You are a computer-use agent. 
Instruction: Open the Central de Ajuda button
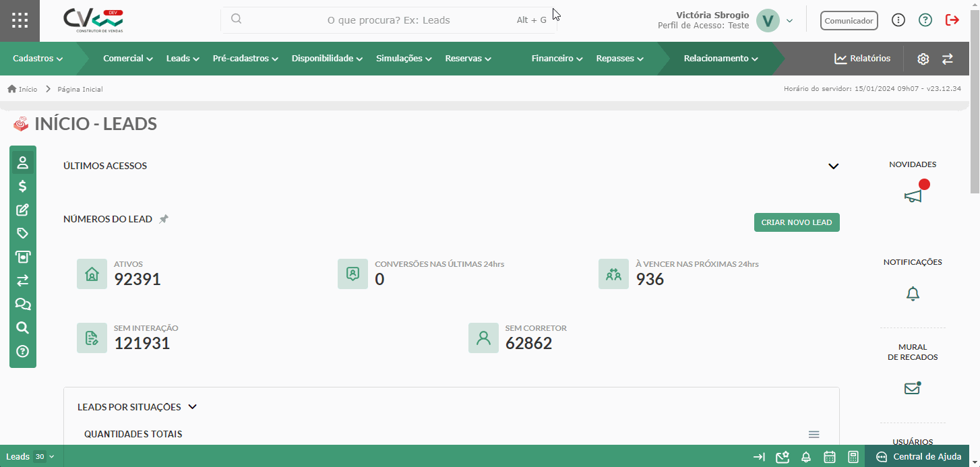pyautogui.click(x=918, y=457)
